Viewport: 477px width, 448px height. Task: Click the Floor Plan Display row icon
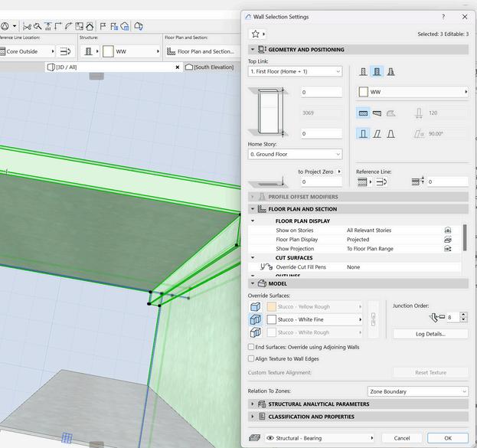click(448, 240)
